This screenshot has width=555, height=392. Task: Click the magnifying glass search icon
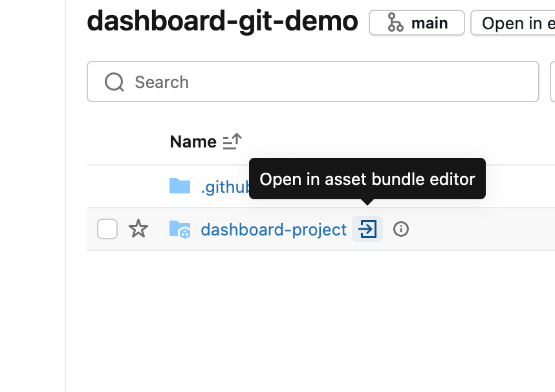pos(114,82)
